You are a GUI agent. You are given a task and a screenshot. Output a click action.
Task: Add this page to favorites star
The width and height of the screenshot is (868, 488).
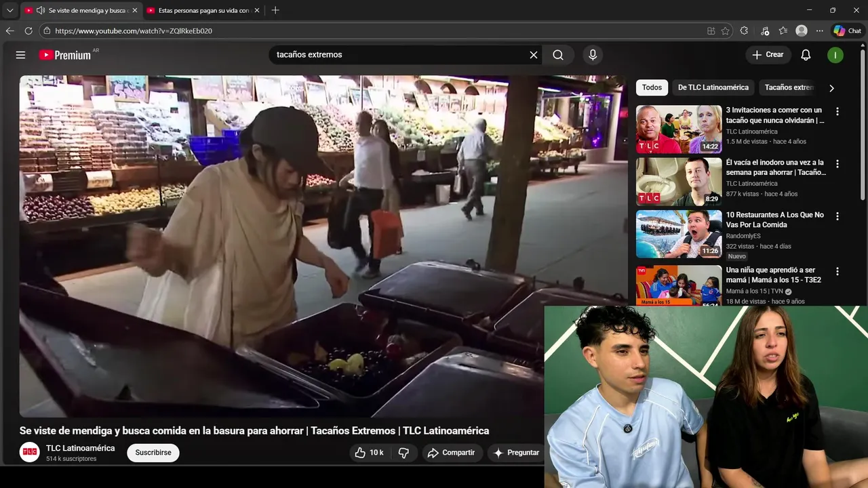point(726,30)
